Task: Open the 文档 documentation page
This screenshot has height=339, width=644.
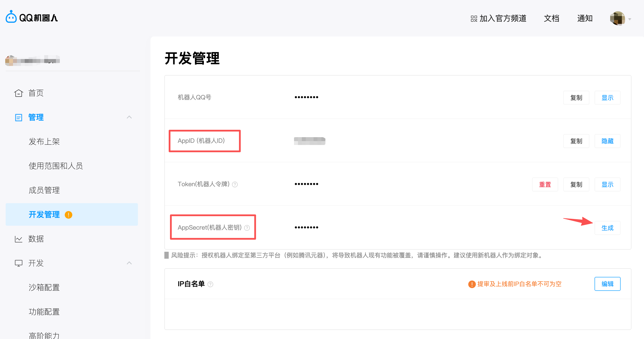Action: [551, 18]
